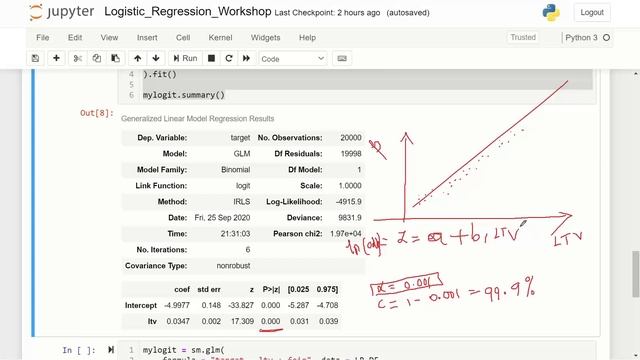Viewport: 640px width, 360px height.
Task: Select the Df Residuals value 19998
Action: coord(351,154)
